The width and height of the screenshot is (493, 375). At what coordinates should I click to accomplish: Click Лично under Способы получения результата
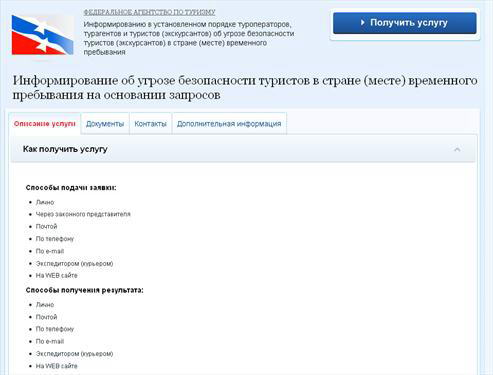(x=45, y=305)
